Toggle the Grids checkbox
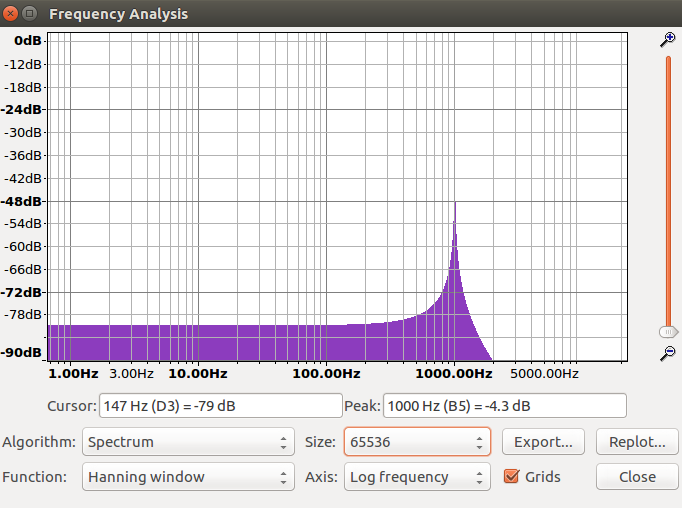Screen dimensions: 682x508 (x=512, y=477)
